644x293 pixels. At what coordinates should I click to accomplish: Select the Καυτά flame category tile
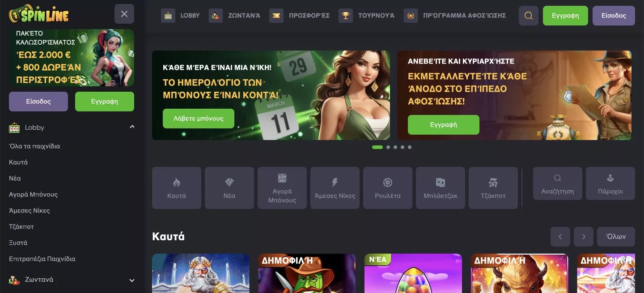coord(177,188)
